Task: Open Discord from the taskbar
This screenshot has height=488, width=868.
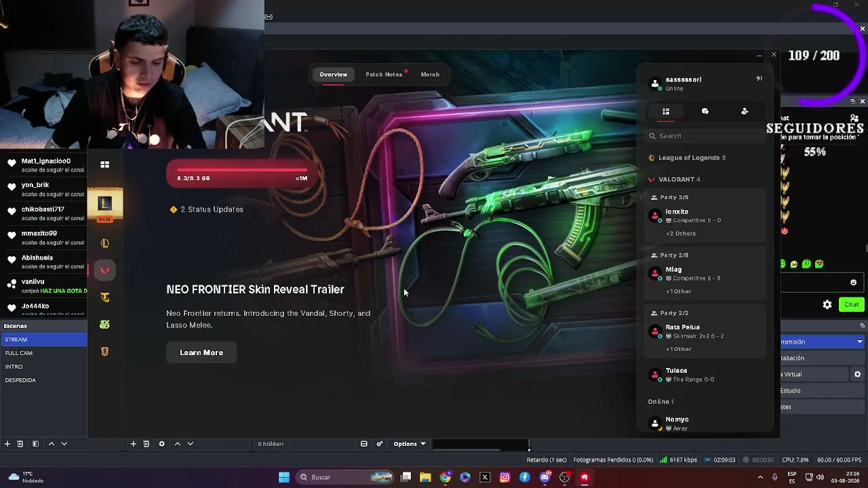Action: [x=545, y=477]
